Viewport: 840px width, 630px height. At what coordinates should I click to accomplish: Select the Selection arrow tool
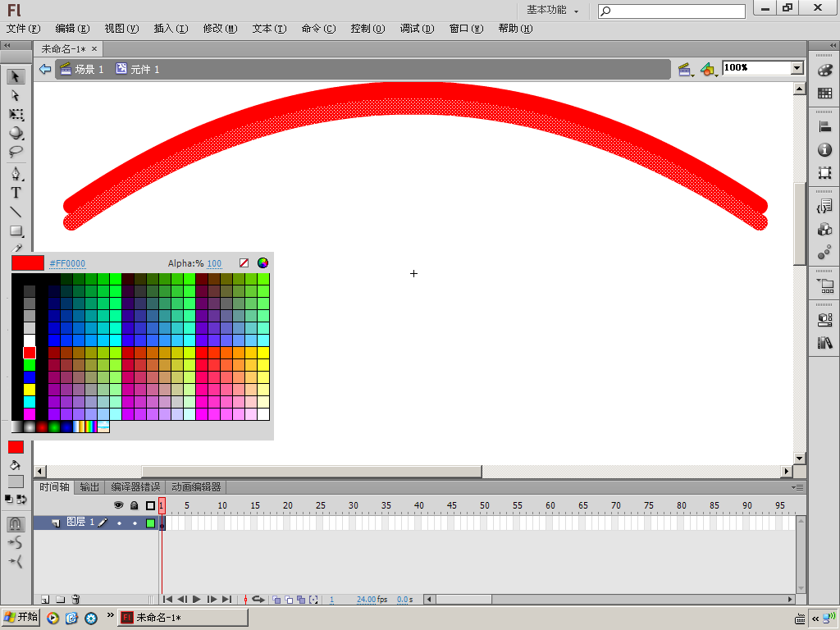coord(16,76)
